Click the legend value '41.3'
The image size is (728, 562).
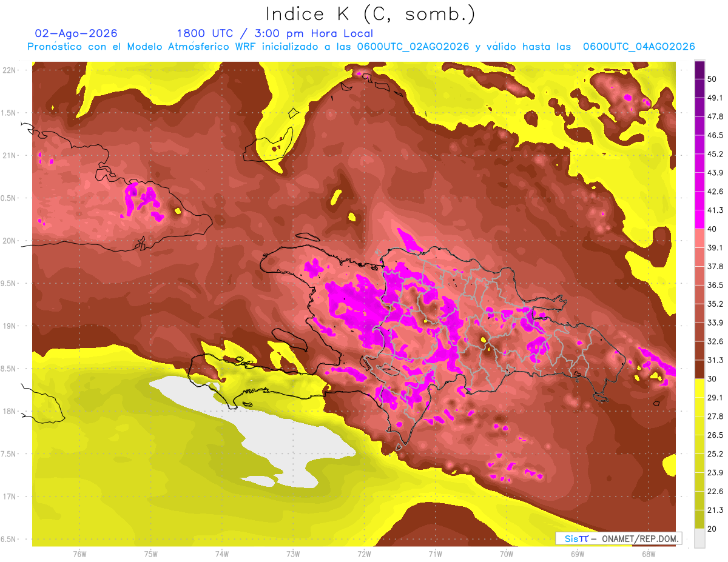(x=715, y=210)
